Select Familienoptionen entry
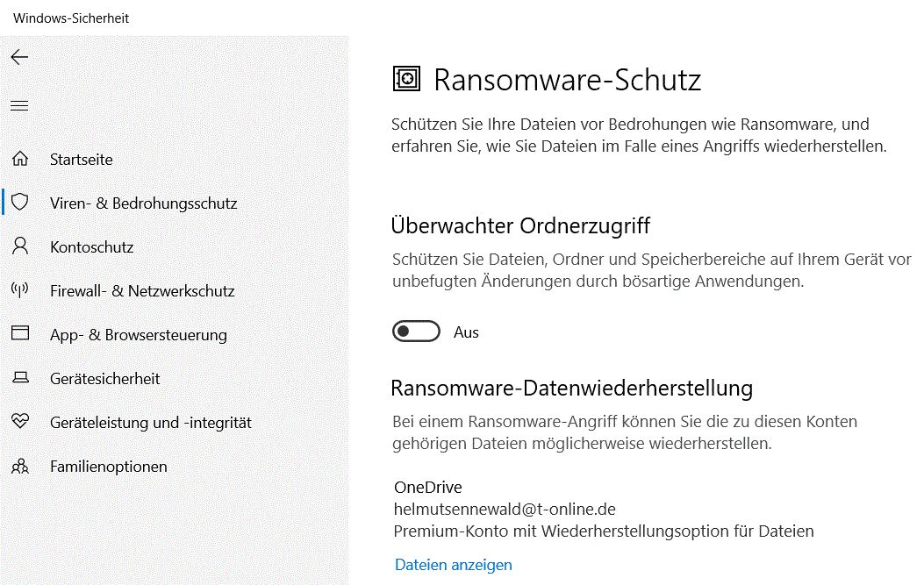The image size is (924, 585). pos(109,467)
